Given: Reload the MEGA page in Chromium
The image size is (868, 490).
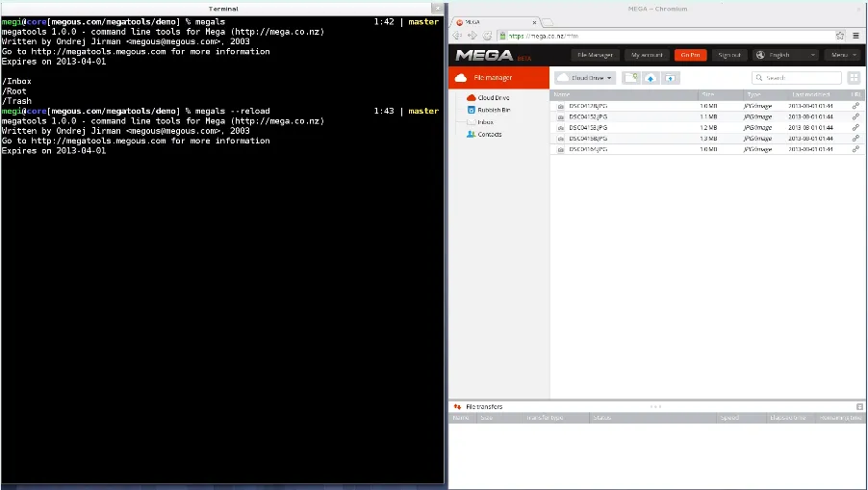Looking at the screenshot, I should 487,36.
